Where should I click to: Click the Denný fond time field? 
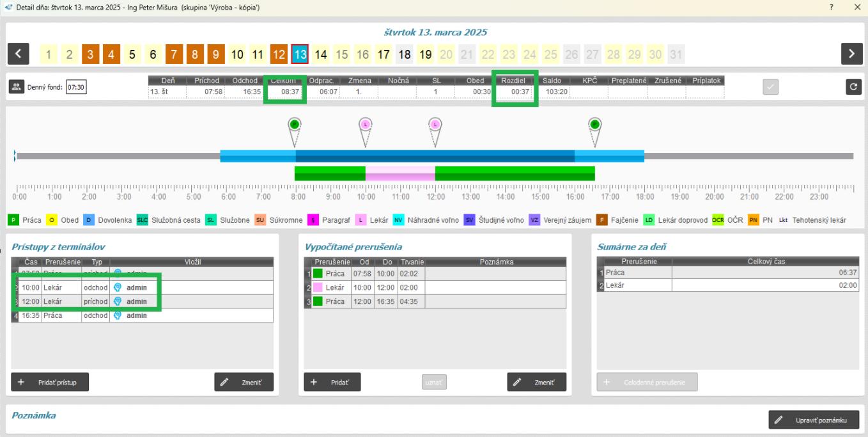[x=77, y=87]
